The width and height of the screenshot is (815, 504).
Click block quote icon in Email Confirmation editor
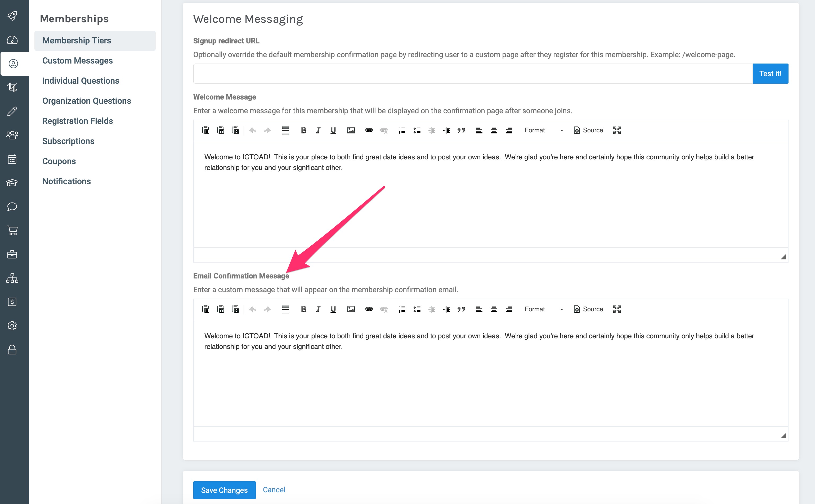pyautogui.click(x=461, y=309)
